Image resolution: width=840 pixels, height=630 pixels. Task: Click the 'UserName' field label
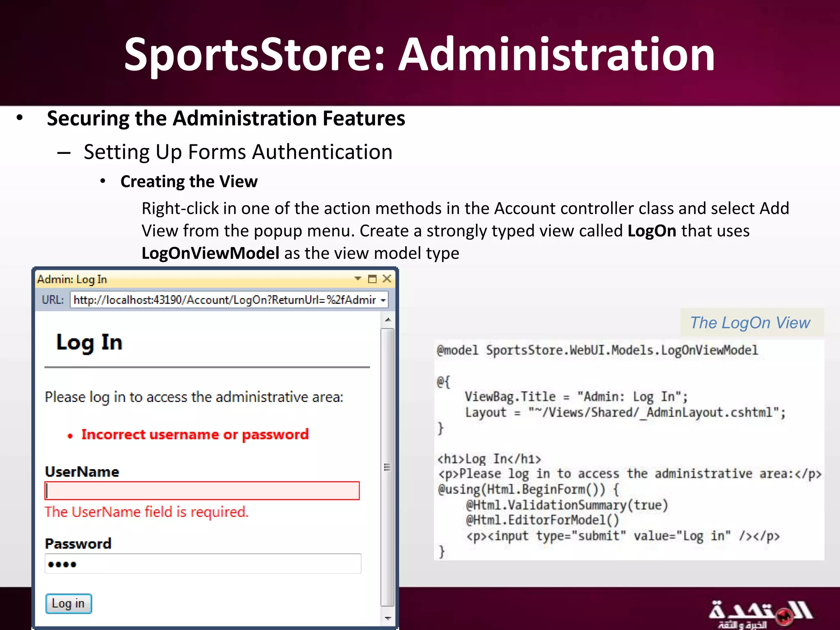click(82, 472)
